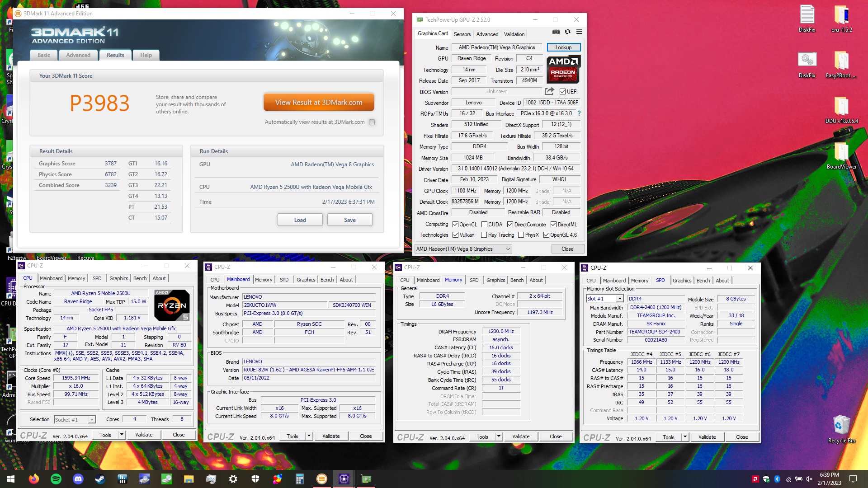This screenshot has height=488, width=868.
Task: Open Discord from the taskbar
Action: [78, 479]
